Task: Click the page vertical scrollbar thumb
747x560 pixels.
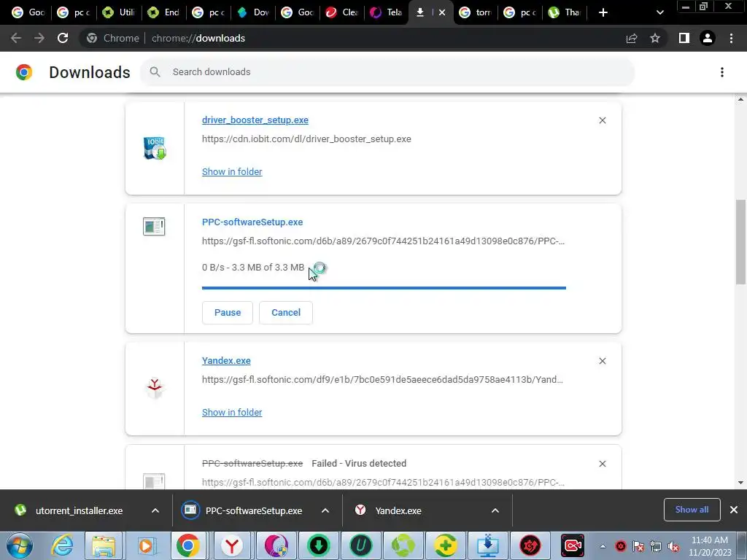Action: [x=740, y=242]
